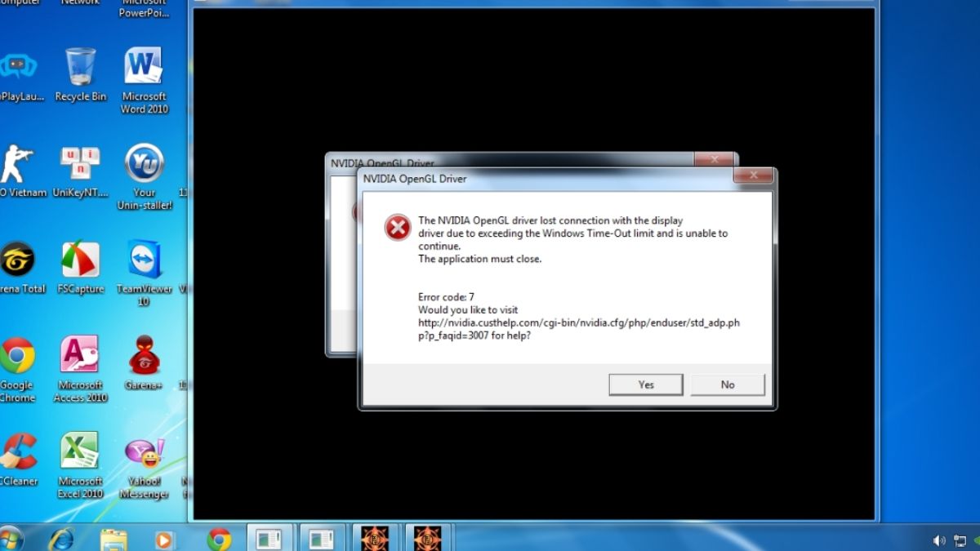This screenshot has width=980, height=551.
Task: Click Yes in the NVIDIA OpenGL Driver dialog
Action: point(645,384)
